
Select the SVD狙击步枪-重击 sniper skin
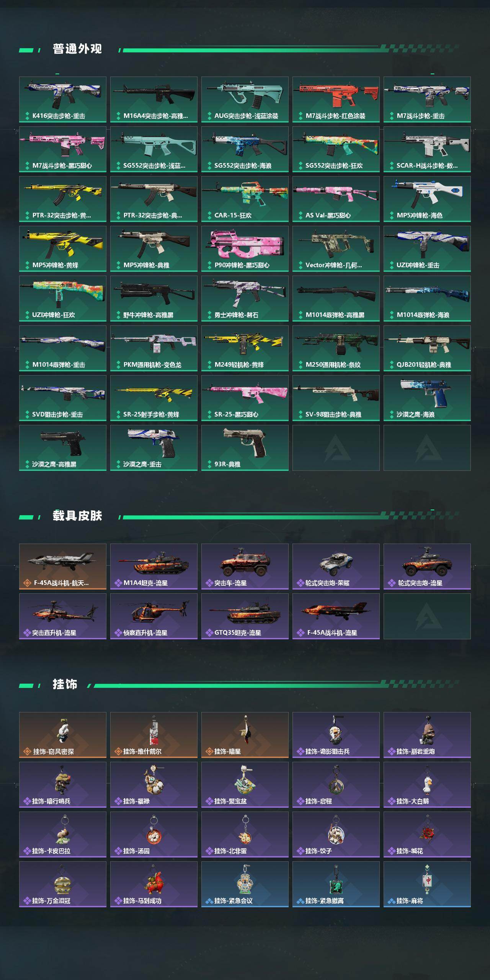point(63,398)
